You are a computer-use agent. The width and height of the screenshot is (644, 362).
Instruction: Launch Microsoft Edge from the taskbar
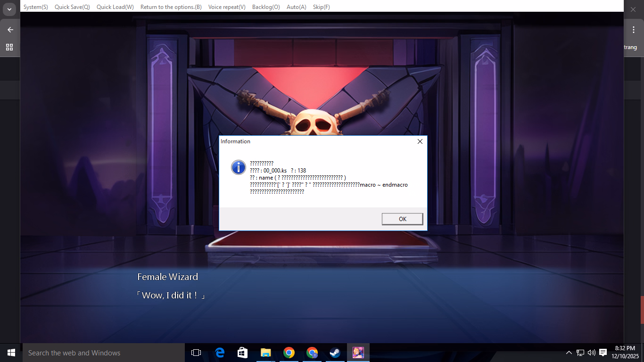click(220, 353)
